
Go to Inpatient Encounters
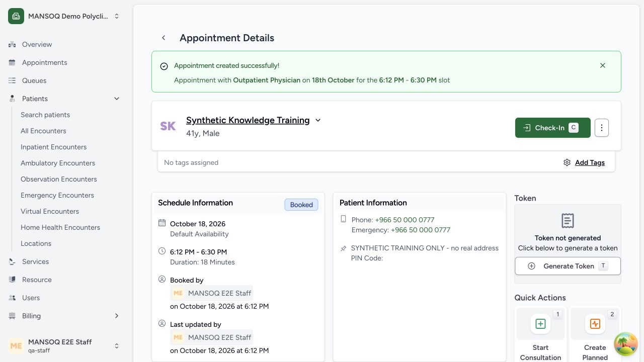tap(53, 147)
